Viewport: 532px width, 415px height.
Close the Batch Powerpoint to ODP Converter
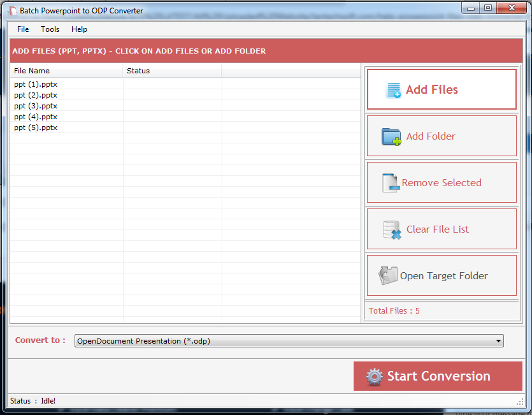[x=512, y=8]
